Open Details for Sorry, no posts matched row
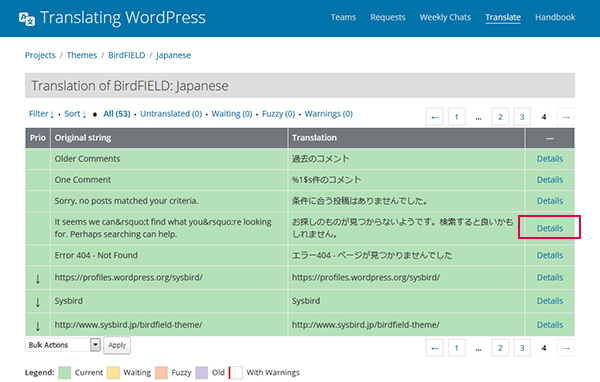The image size is (600, 382). click(x=550, y=201)
